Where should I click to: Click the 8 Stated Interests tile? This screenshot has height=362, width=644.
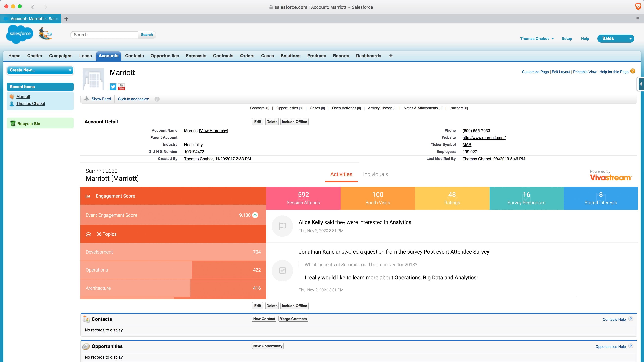tap(601, 198)
